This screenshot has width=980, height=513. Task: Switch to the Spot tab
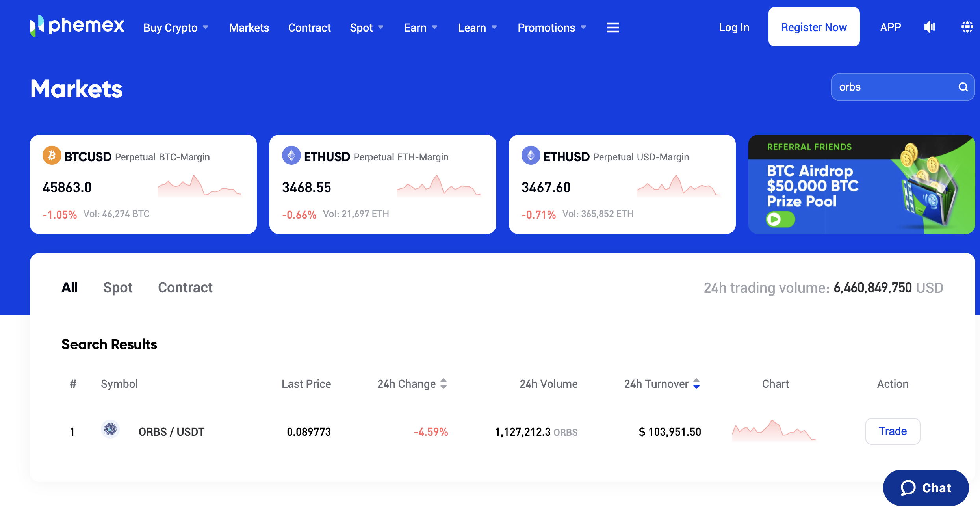[118, 288]
